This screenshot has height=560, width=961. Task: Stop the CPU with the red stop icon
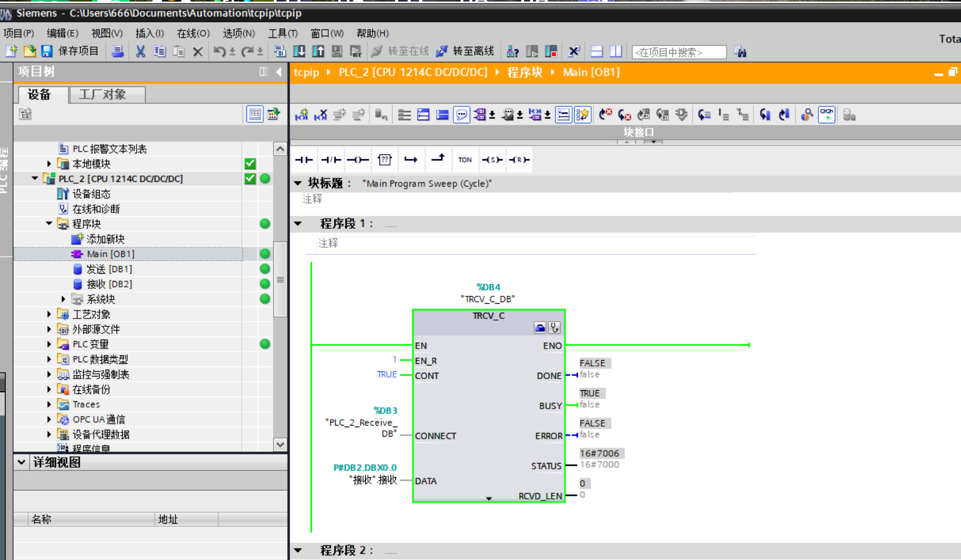coord(551,51)
